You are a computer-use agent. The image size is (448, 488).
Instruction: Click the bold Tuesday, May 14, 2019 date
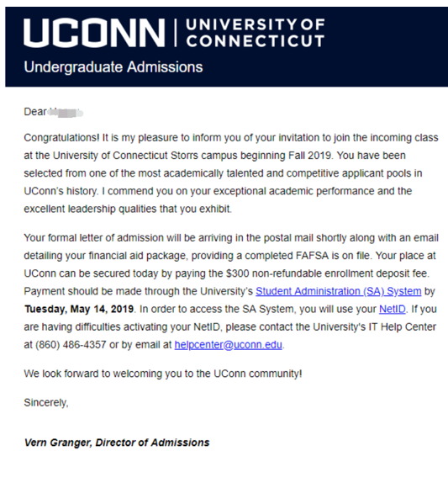[79, 309]
